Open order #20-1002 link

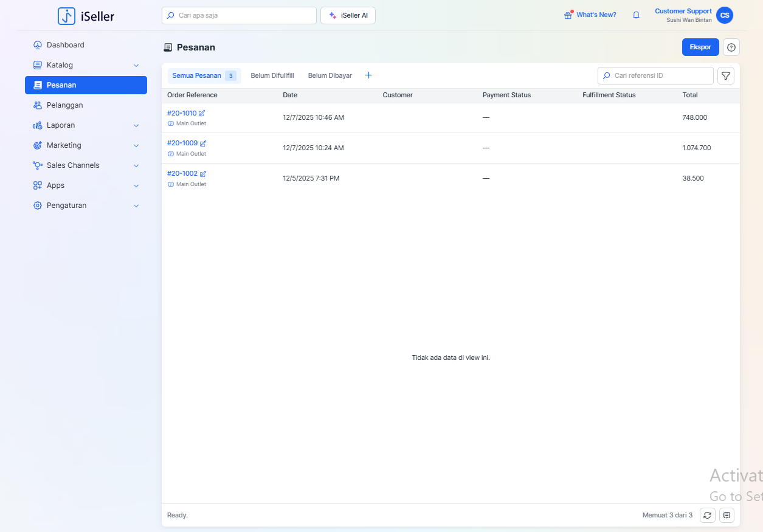pos(182,173)
